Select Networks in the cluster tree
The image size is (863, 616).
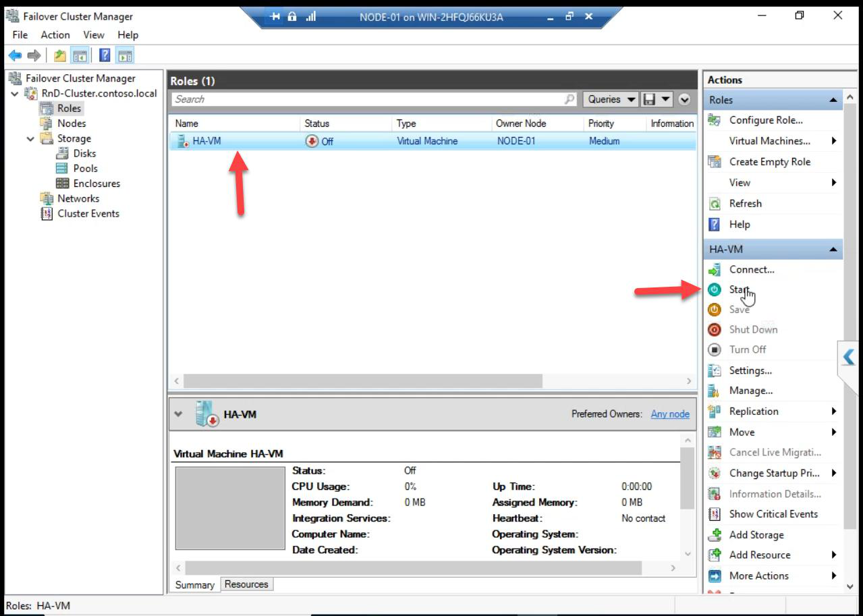point(78,198)
